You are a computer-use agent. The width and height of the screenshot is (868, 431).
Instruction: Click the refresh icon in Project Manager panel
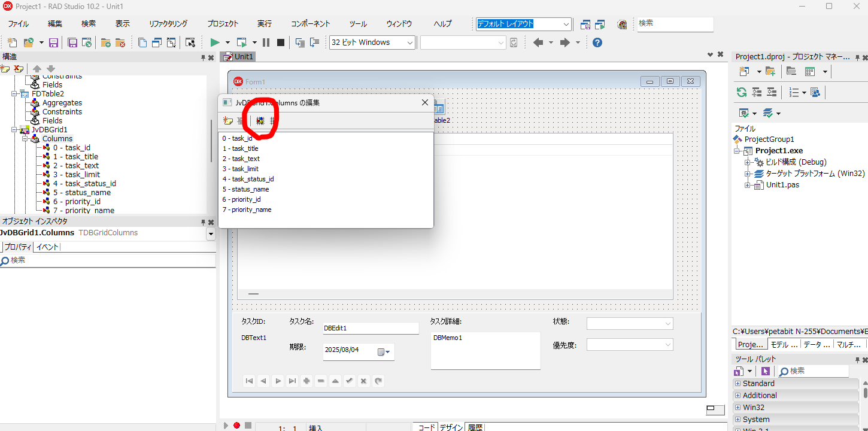742,92
